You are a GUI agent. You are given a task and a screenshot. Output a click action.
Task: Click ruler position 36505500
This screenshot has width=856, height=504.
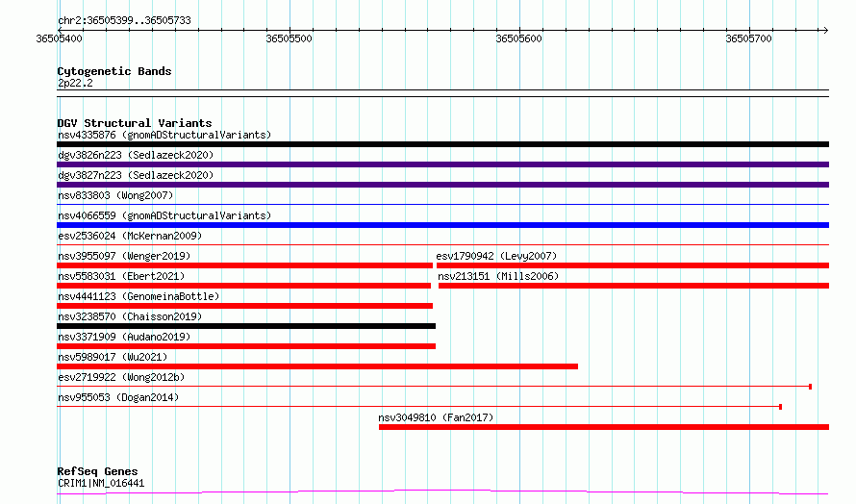point(289,38)
